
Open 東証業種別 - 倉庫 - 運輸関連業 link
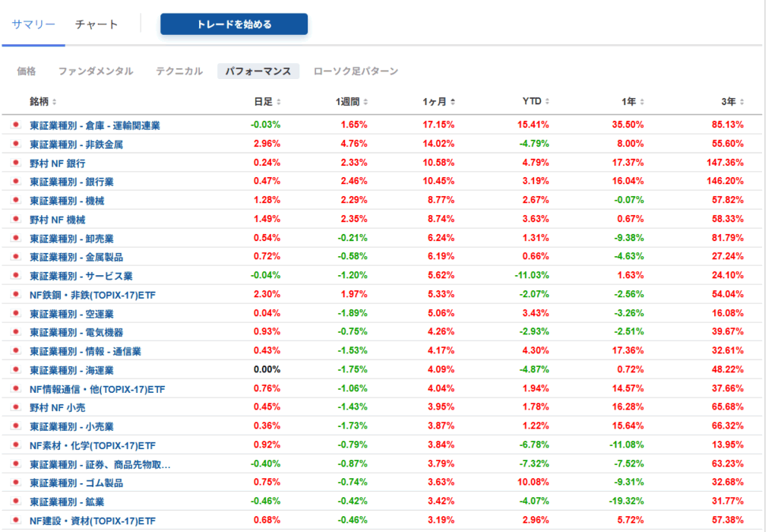pyautogui.click(x=94, y=125)
